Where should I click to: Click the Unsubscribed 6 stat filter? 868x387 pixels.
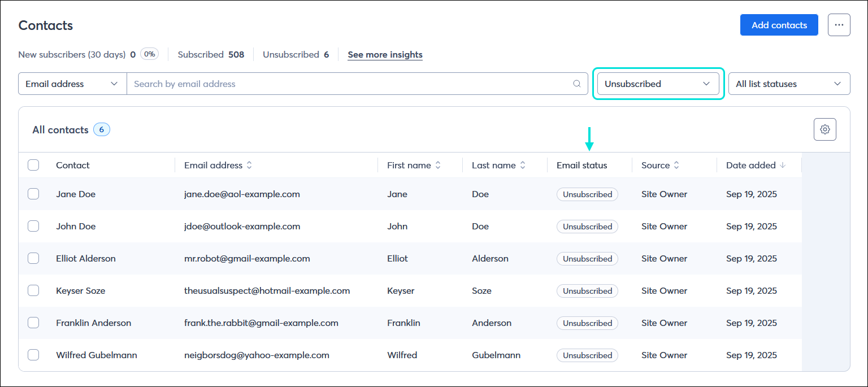point(296,54)
